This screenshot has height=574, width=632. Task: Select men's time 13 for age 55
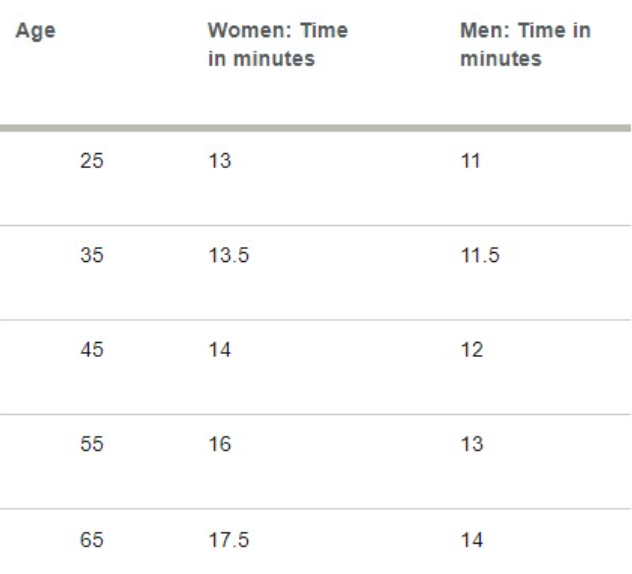click(472, 444)
